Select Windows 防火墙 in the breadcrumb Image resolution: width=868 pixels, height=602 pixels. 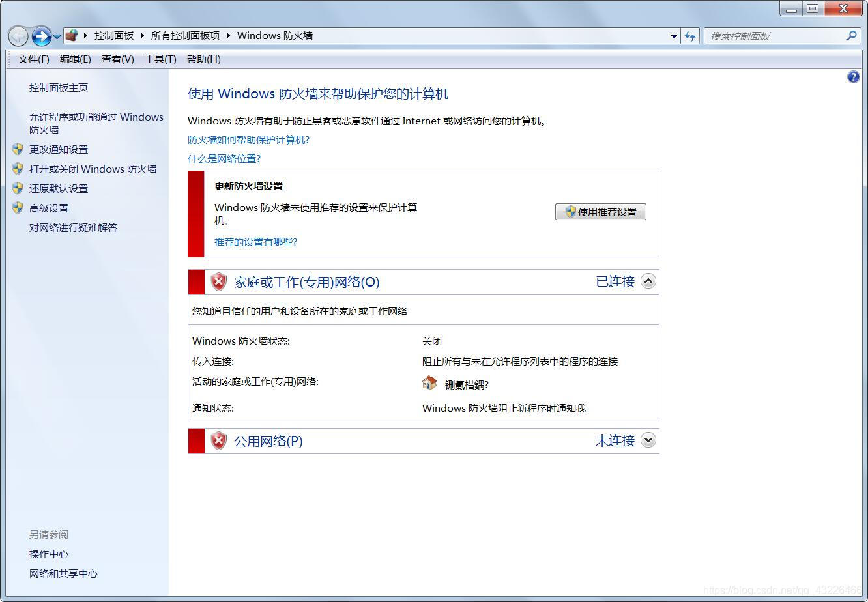pos(275,36)
